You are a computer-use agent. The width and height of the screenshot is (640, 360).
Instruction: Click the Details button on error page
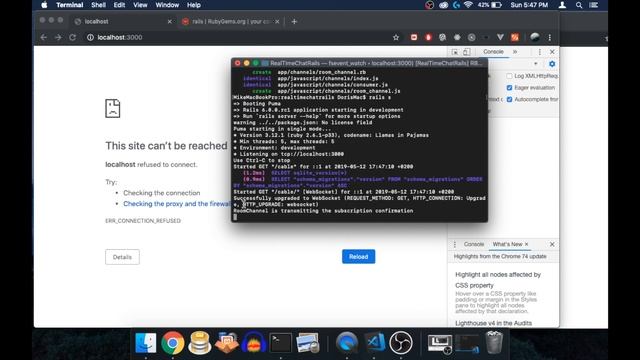pyautogui.click(x=122, y=257)
